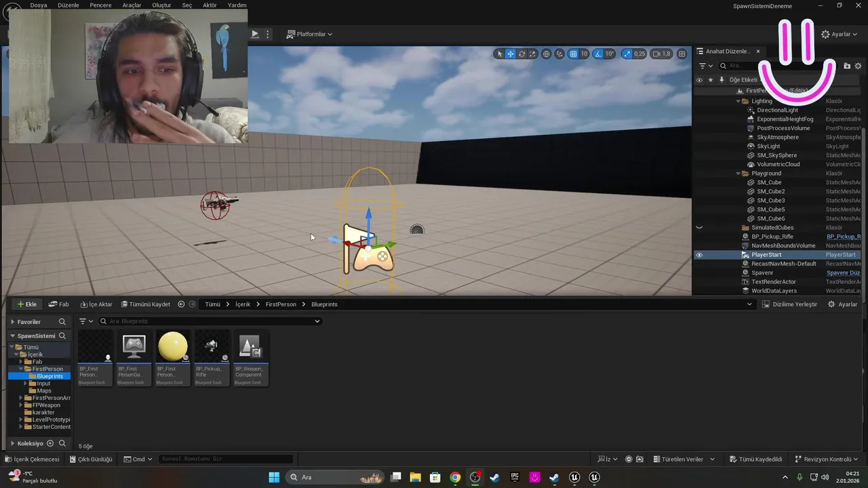Select the viewport Select mode arrow tool
The width and height of the screenshot is (868, 488).
(x=500, y=54)
